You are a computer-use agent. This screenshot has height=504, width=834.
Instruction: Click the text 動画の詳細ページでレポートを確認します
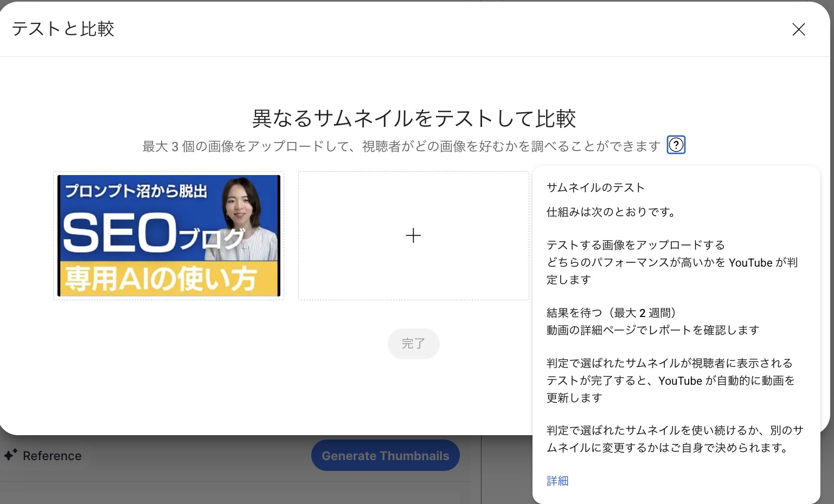click(x=653, y=330)
